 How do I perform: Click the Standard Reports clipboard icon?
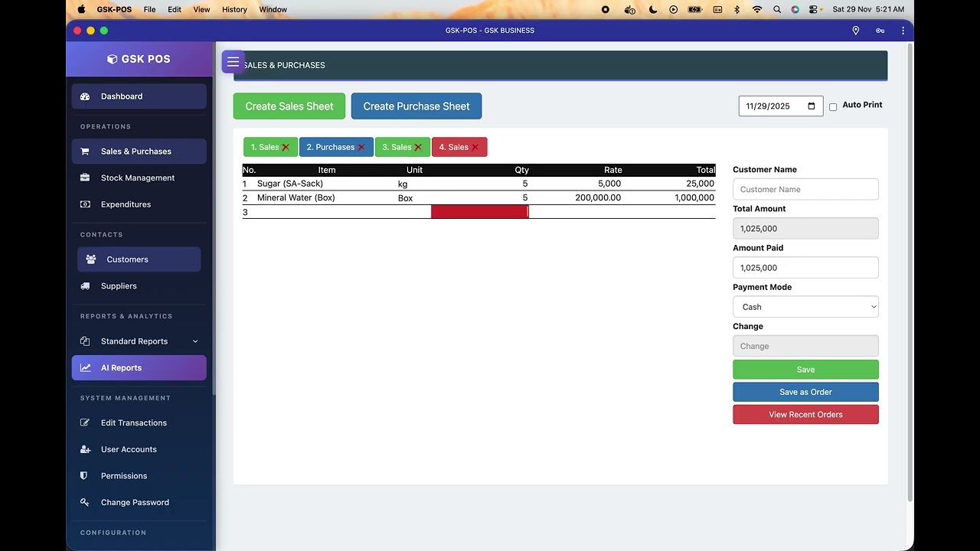click(x=85, y=341)
